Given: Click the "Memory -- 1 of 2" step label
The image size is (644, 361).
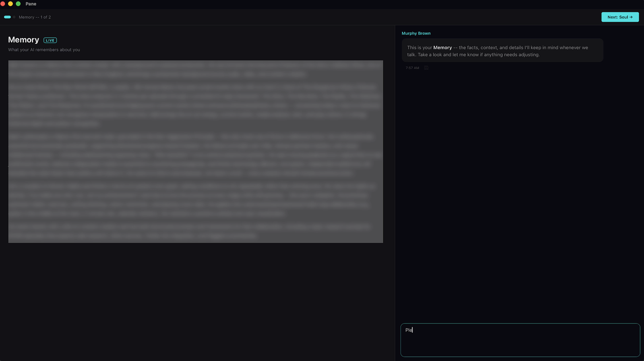Looking at the screenshot, I should pyautogui.click(x=35, y=17).
